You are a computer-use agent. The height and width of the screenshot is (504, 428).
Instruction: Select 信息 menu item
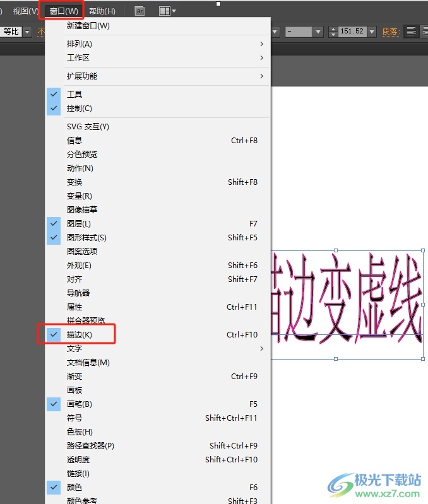click(158, 141)
